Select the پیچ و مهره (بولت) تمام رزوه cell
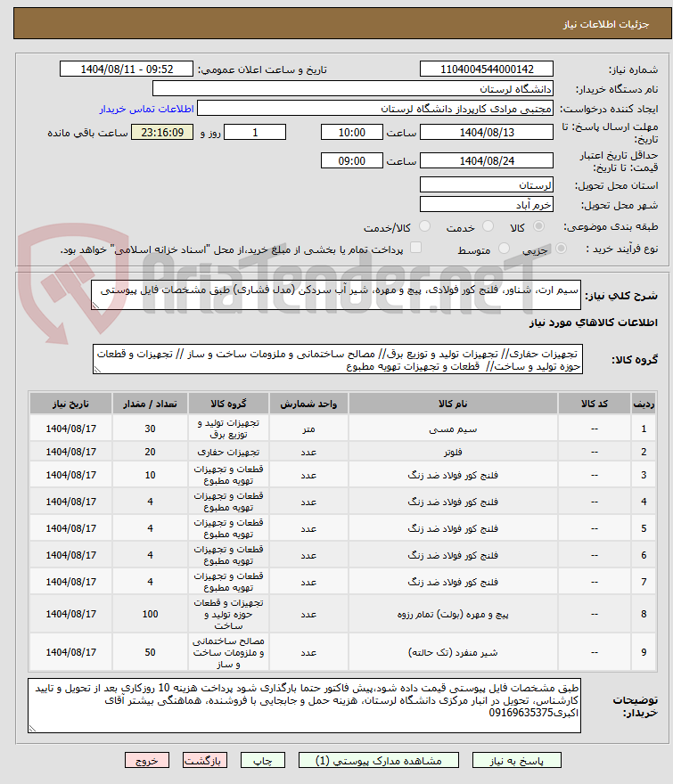Screen dimensions: 673x784 pos(453,614)
